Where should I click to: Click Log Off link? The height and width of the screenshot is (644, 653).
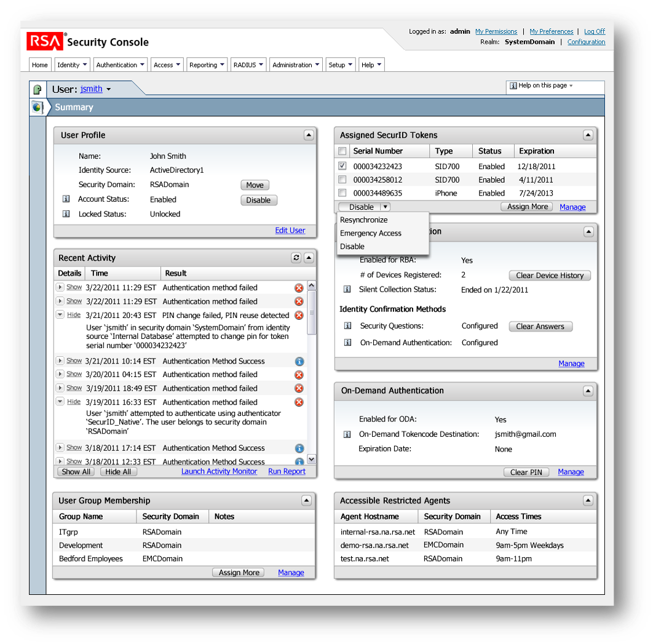pos(595,31)
